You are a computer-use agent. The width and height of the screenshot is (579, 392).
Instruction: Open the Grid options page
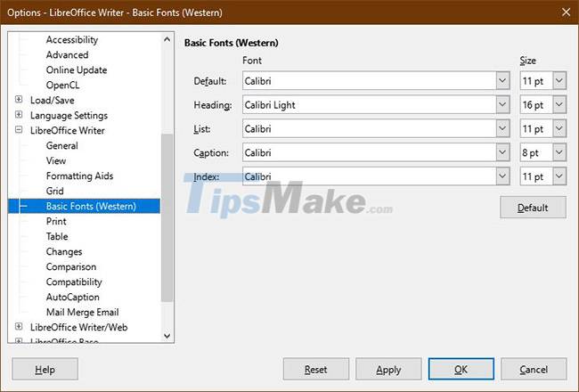55,191
